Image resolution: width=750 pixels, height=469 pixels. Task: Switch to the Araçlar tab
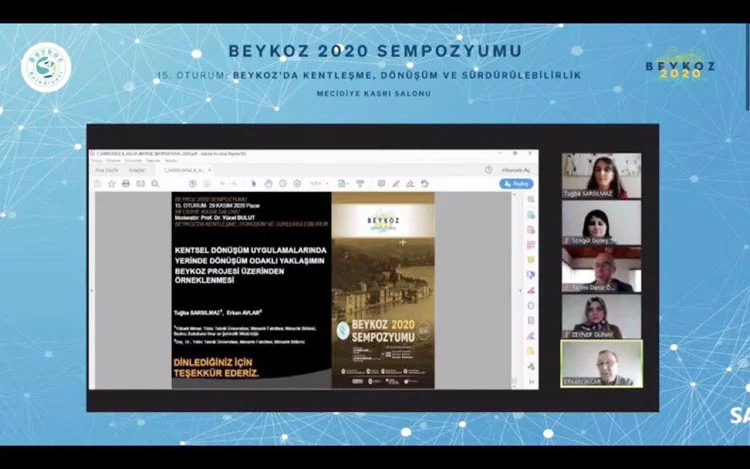[x=137, y=170]
